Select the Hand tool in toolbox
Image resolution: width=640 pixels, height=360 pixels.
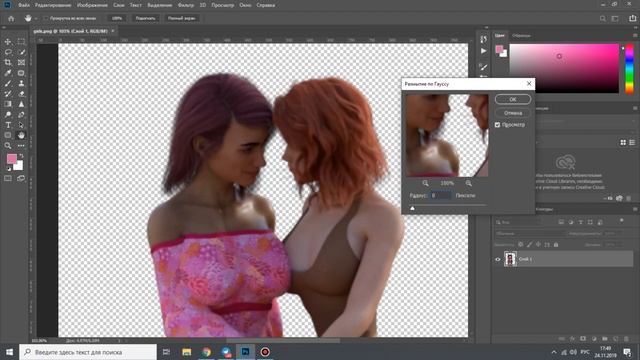click(21, 135)
